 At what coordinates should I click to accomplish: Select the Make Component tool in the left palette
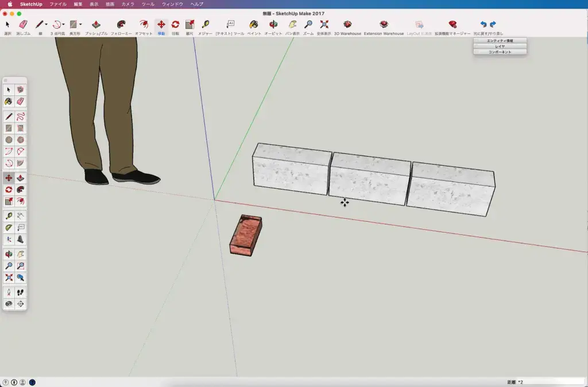click(20, 90)
